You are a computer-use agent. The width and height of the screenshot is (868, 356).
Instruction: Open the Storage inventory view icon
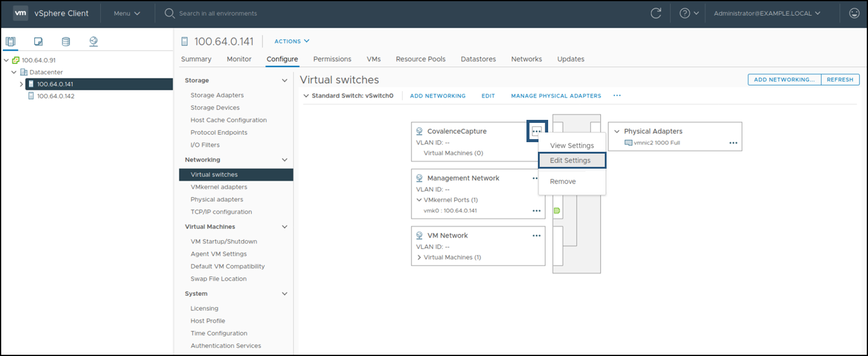coord(66,42)
